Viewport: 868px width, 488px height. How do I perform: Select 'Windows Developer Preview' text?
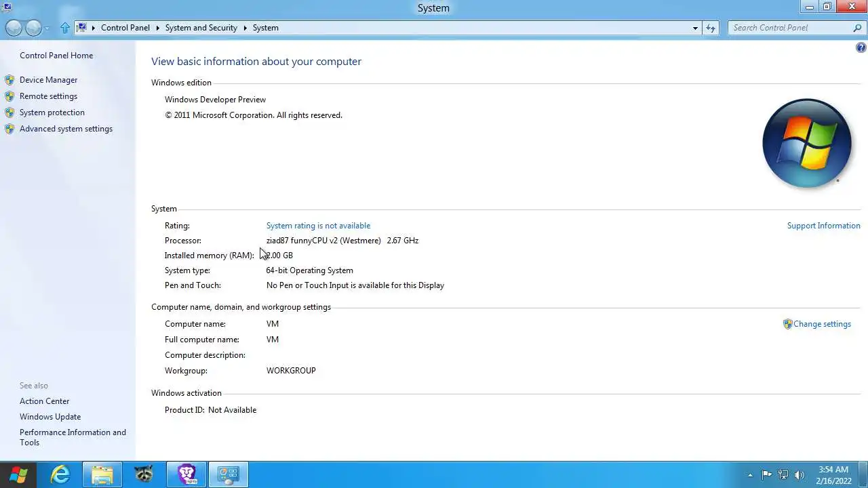(215, 100)
